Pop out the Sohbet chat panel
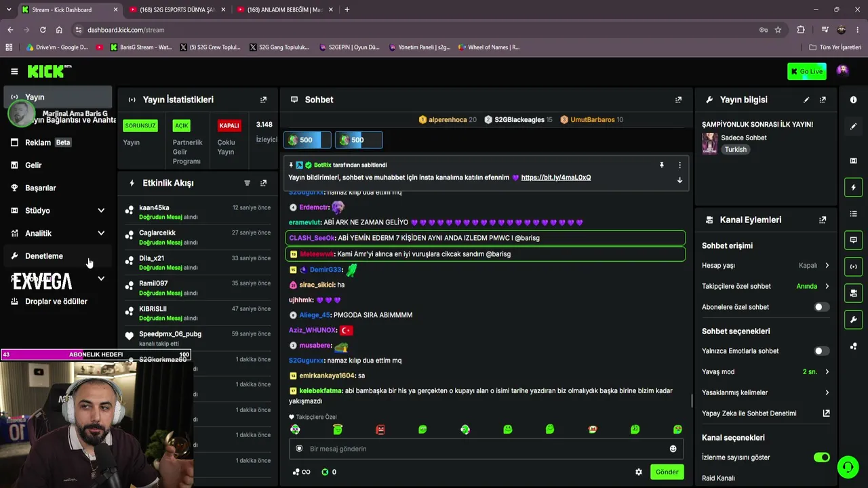The image size is (868, 488). (x=678, y=100)
